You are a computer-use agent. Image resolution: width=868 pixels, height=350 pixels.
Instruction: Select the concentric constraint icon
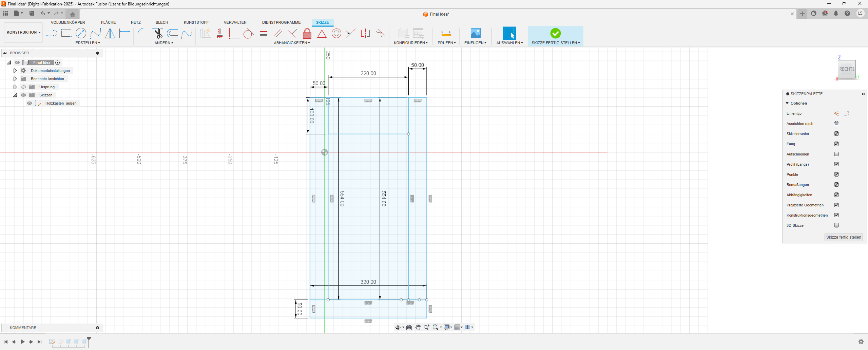[x=336, y=33]
